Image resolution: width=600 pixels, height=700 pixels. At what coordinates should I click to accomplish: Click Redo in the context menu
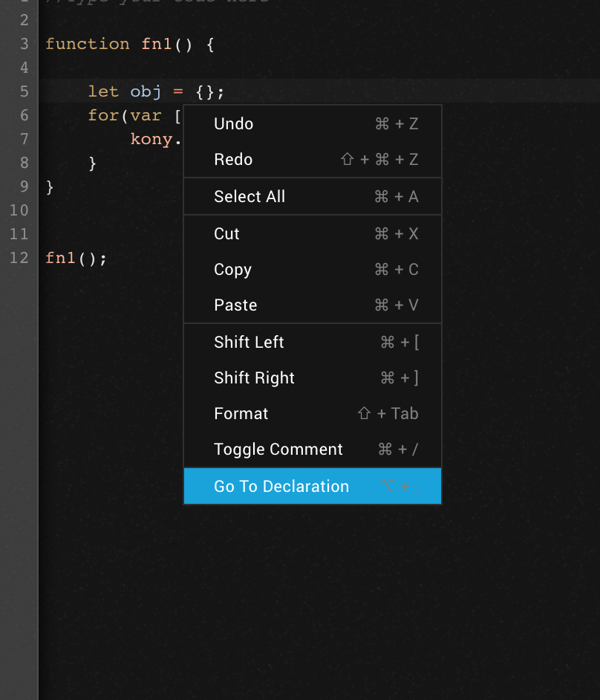pyautogui.click(x=232, y=159)
